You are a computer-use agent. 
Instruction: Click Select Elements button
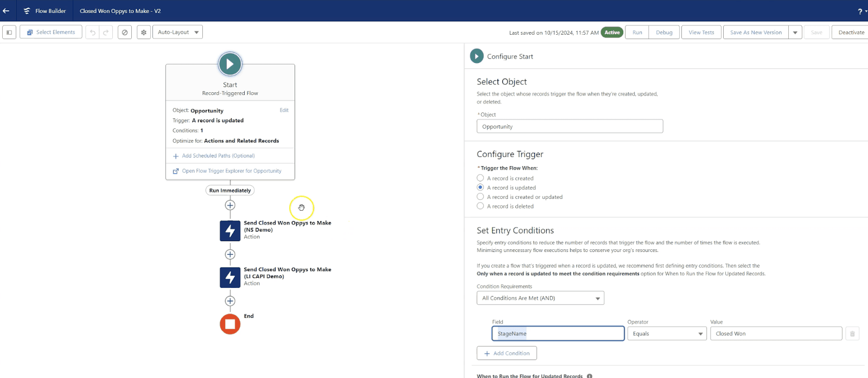(x=51, y=32)
